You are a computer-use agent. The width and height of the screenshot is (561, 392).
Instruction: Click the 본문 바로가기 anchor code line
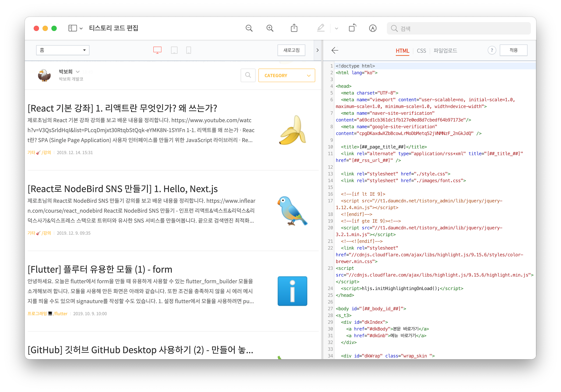pos(387,329)
